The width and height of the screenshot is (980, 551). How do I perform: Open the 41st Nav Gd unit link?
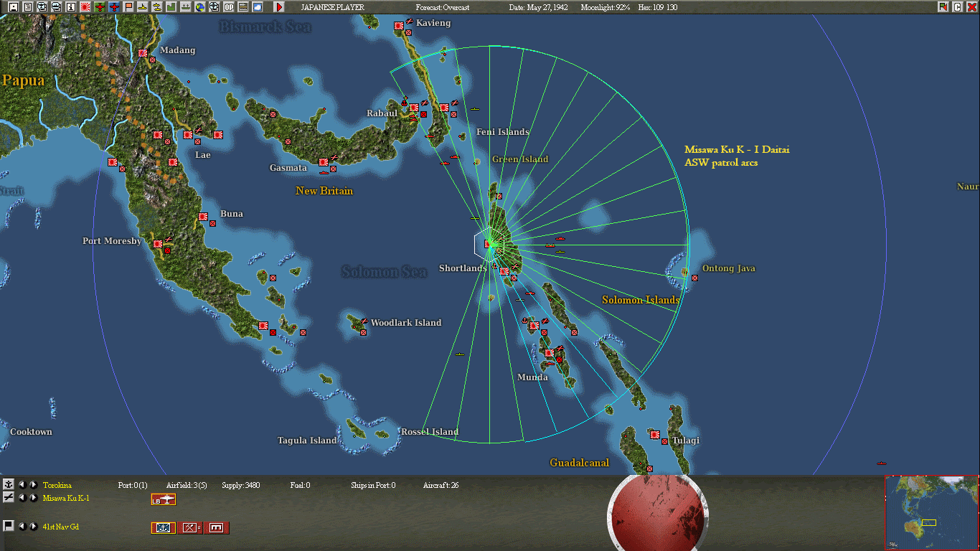coord(62,527)
